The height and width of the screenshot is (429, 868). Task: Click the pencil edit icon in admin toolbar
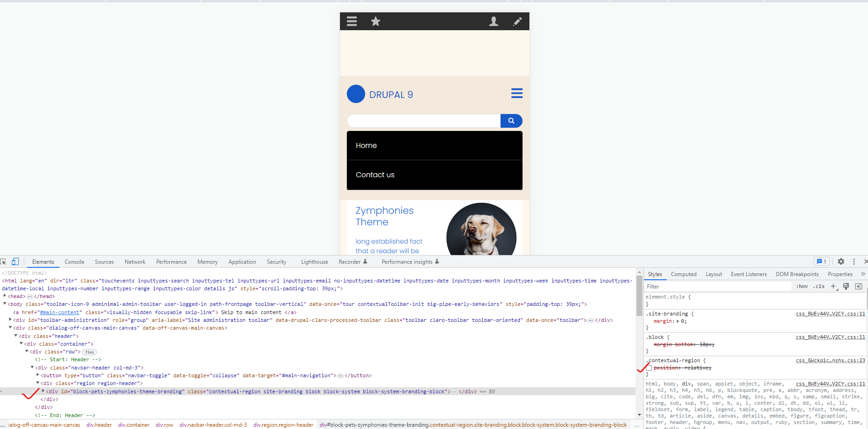[518, 21]
